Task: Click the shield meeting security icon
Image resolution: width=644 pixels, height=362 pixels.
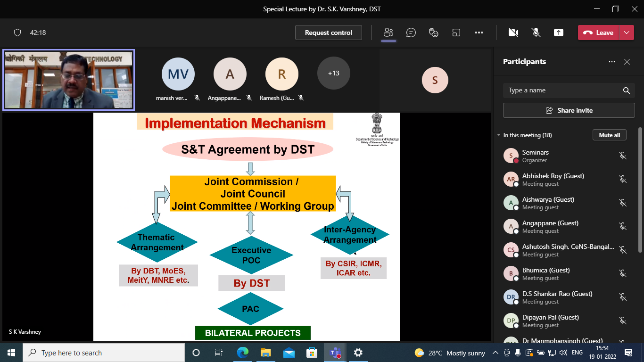Action: (x=17, y=33)
